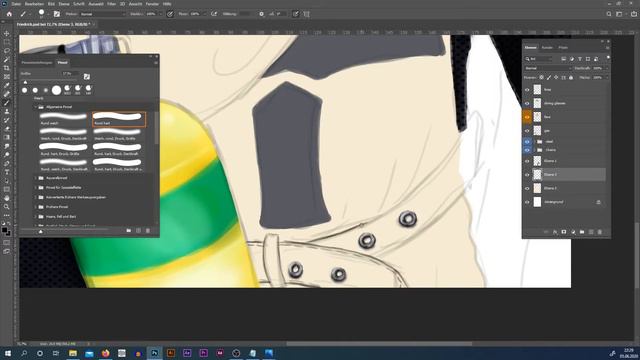Image resolution: width=640 pixels, height=360 pixels.
Task: Click the brush size input field
Action: (x=70, y=74)
